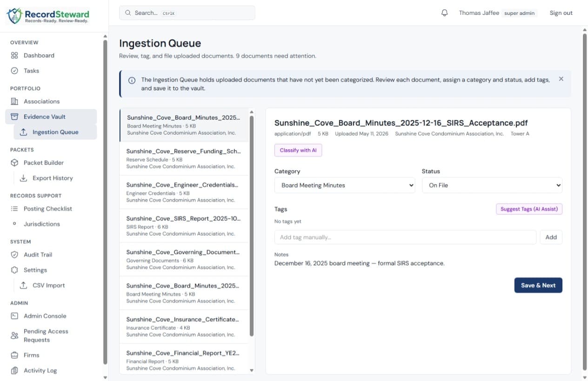Dismiss the Ingestion Queue info banner

pos(561,79)
